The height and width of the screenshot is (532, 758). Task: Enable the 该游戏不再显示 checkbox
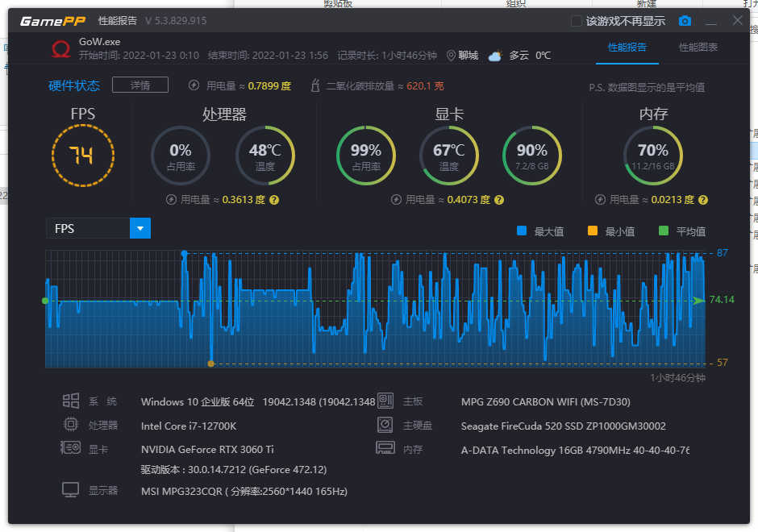577,21
